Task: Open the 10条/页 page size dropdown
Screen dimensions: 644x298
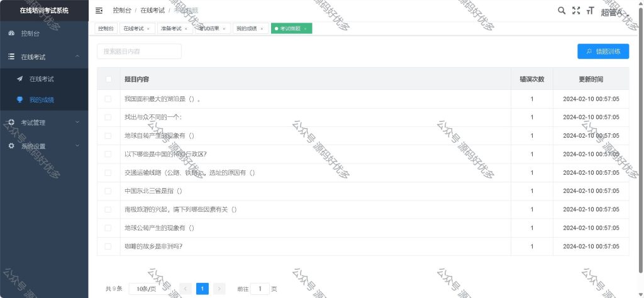Action: click(149, 289)
